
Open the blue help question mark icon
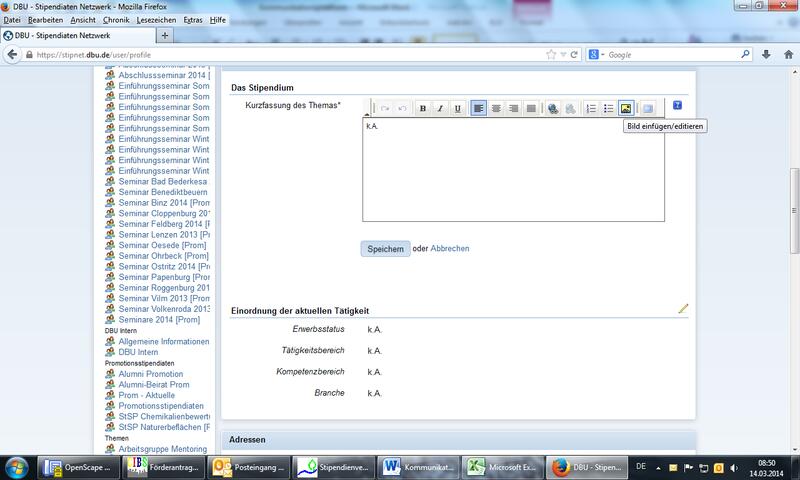click(x=677, y=105)
